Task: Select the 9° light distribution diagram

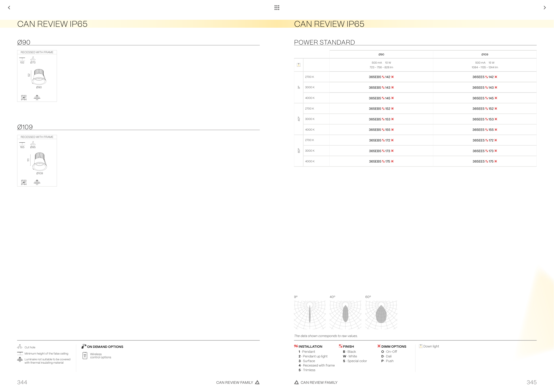Action: click(x=310, y=315)
